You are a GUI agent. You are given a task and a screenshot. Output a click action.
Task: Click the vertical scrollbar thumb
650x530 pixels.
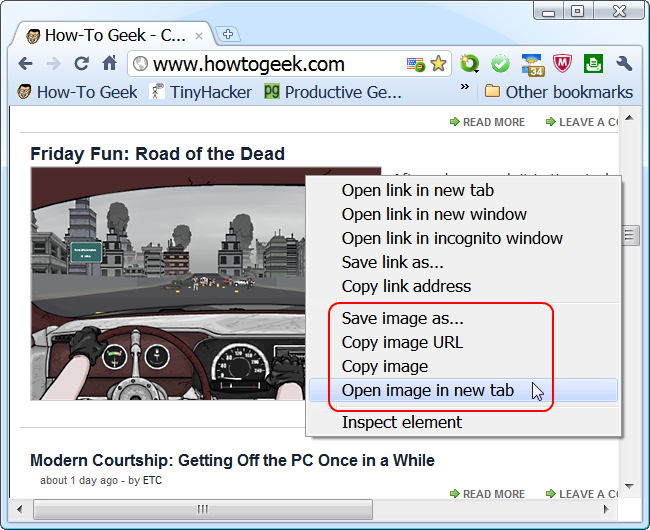click(630, 235)
